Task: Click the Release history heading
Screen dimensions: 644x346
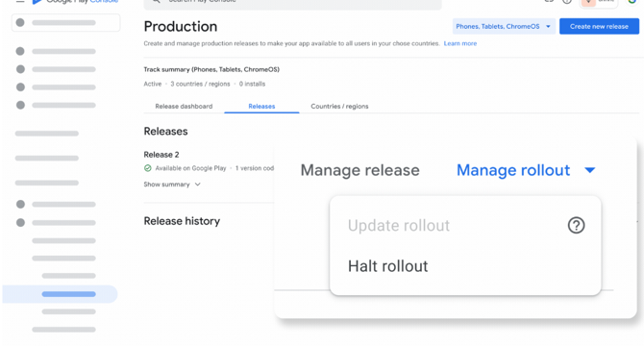Action: 182,221
